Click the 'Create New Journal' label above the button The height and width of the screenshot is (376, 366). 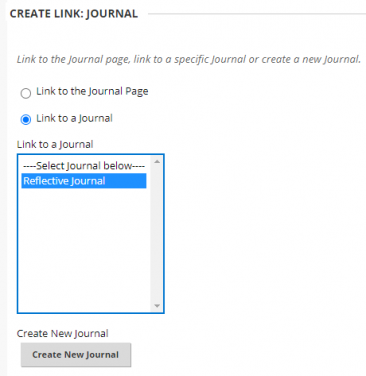pos(63,333)
